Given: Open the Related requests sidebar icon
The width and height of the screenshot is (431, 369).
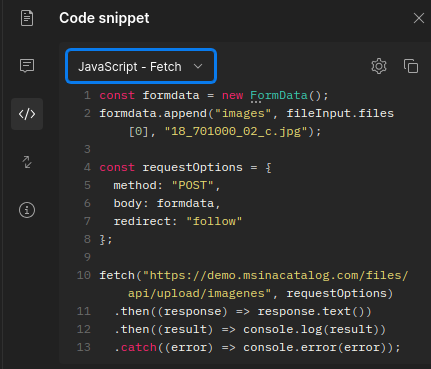Looking at the screenshot, I should point(27,162).
